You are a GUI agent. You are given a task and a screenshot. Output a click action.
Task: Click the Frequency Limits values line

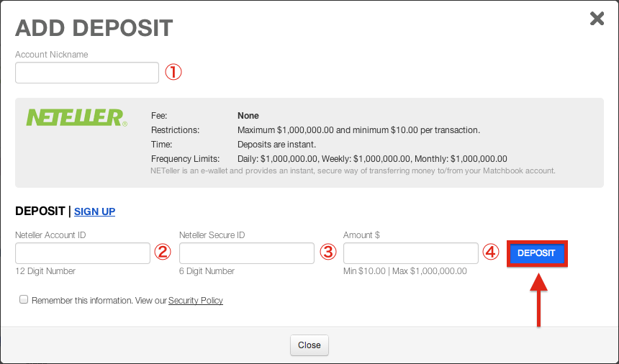[372, 159]
